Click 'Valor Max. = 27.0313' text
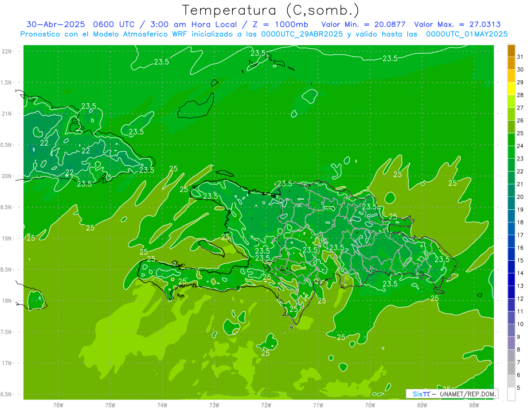532x411 pixels. pos(458,24)
